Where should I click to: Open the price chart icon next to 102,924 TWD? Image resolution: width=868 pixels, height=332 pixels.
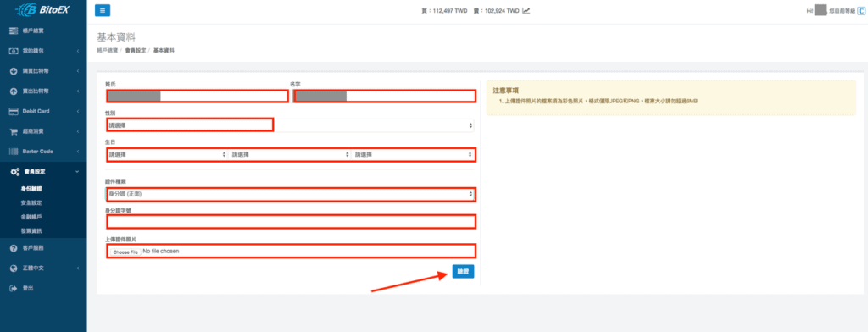point(526,10)
